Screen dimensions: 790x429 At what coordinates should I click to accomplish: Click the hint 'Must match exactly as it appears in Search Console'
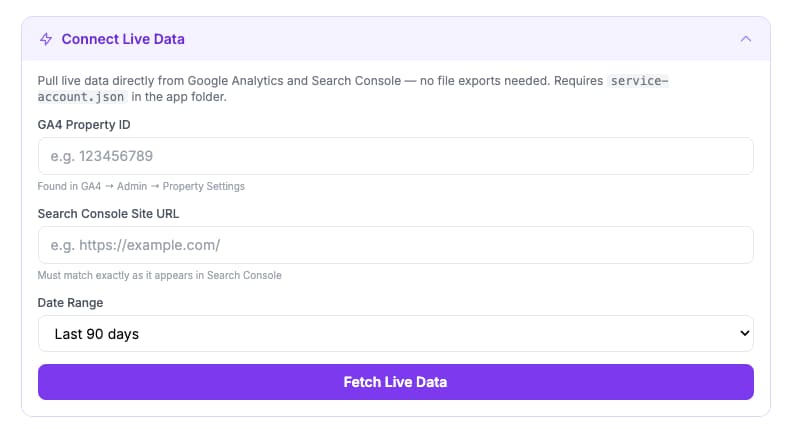click(x=160, y=275)
